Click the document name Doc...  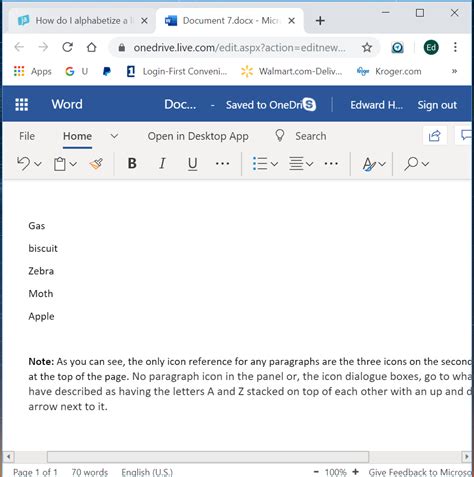point(180,105)
